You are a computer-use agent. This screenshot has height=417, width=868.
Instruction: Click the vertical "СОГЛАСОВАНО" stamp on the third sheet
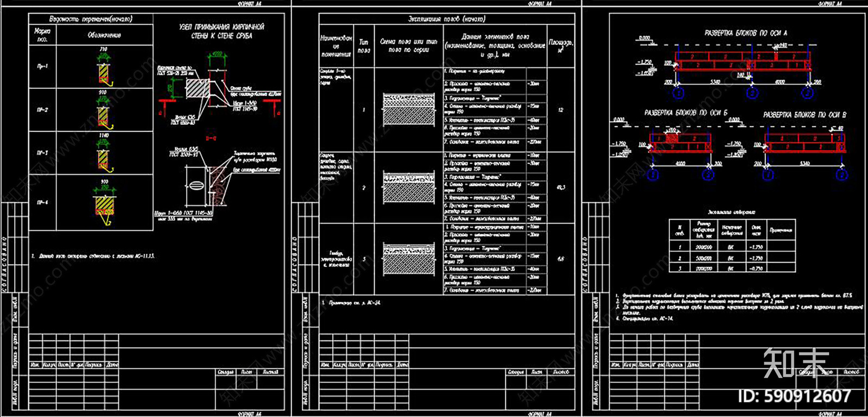coord(585,264)
